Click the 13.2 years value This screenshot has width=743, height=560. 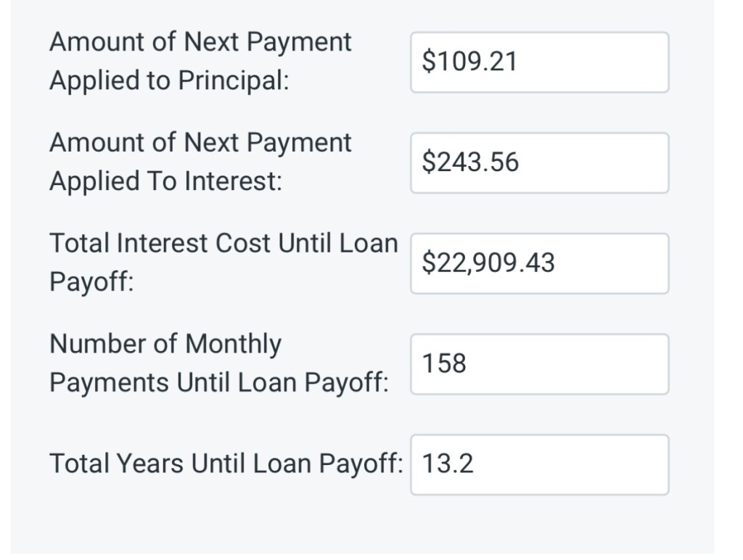click(x=448, y=464)
